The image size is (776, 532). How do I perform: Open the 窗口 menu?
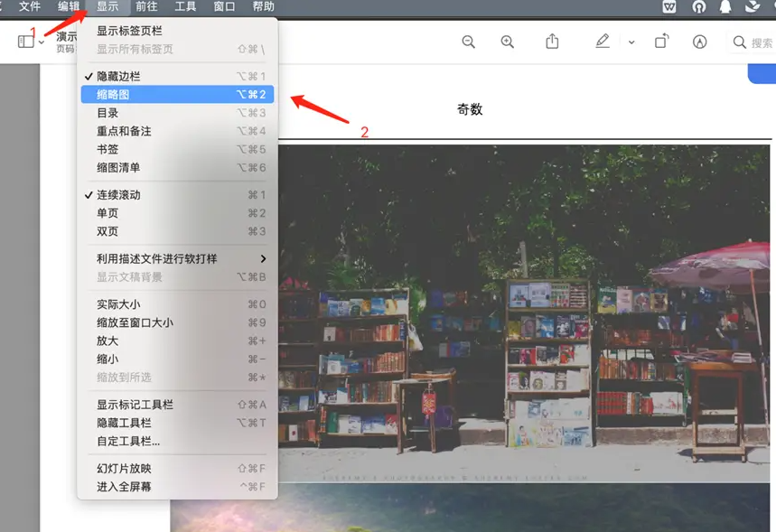pyautogui.click(x=224, y=7)
